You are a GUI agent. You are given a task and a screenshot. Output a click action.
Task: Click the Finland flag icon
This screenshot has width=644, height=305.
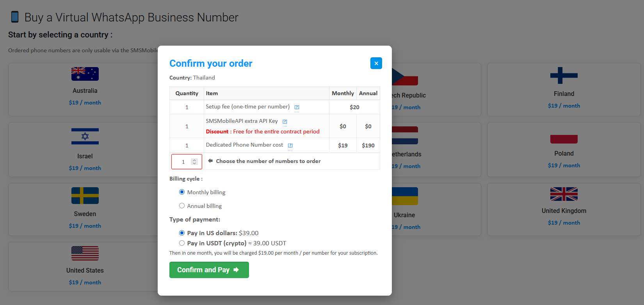click(x=564, y=76)
